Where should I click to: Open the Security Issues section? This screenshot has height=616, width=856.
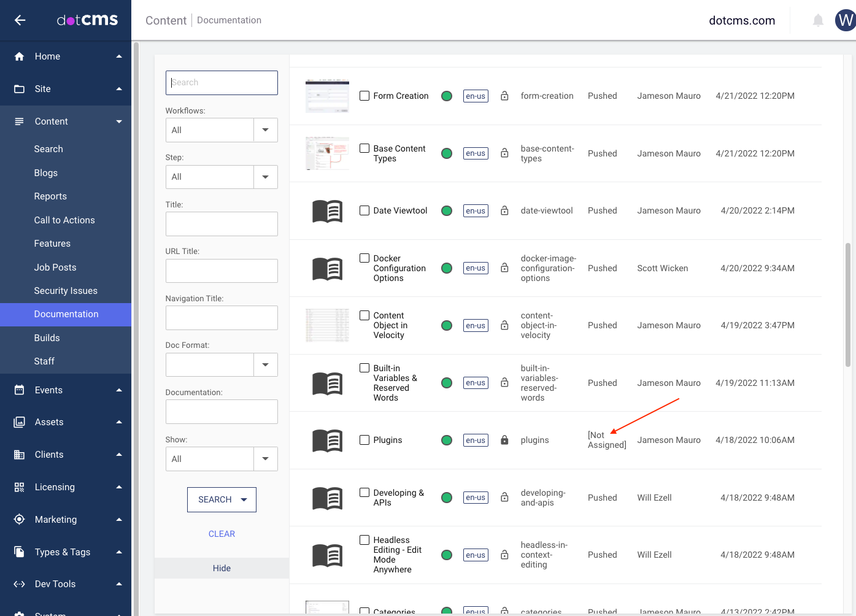pyautogui.click(x=66, y=290)
